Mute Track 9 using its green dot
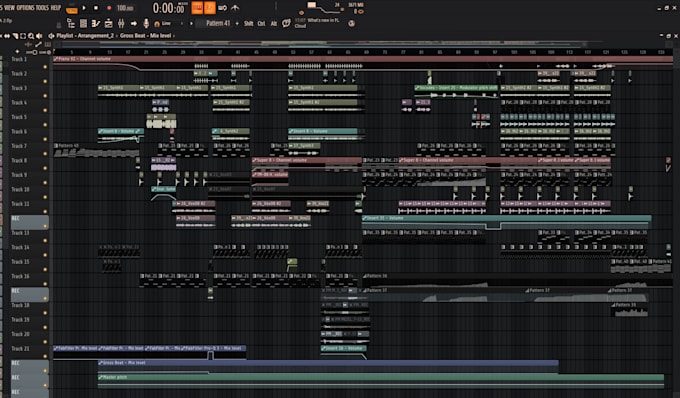Image resolution: width=680 pixels, height=398 pixels. 45,183
